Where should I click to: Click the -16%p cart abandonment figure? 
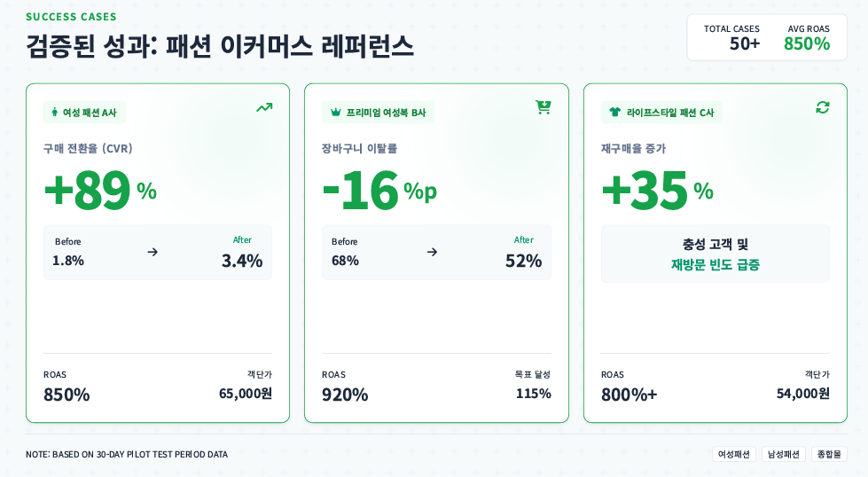pos(379,190)
